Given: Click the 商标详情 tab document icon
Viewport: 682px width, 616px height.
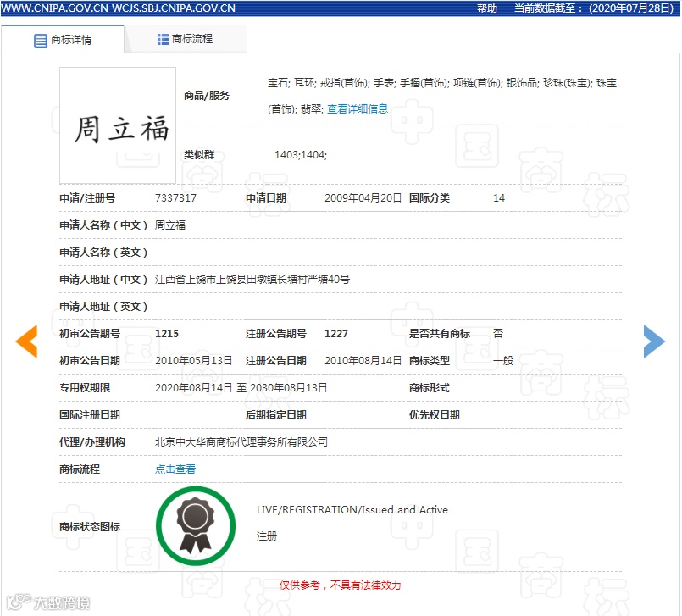Looking at the screenshot, I should 41,41.
